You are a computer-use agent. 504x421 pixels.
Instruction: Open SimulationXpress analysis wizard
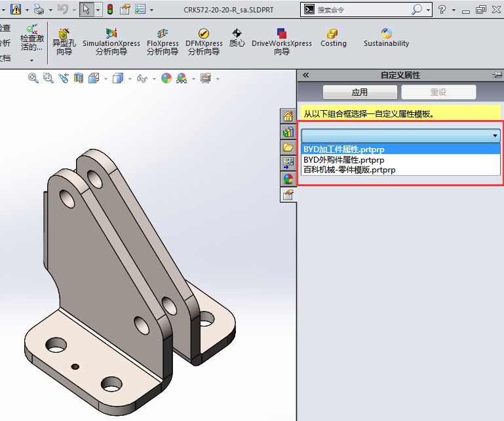pos(111,42)
